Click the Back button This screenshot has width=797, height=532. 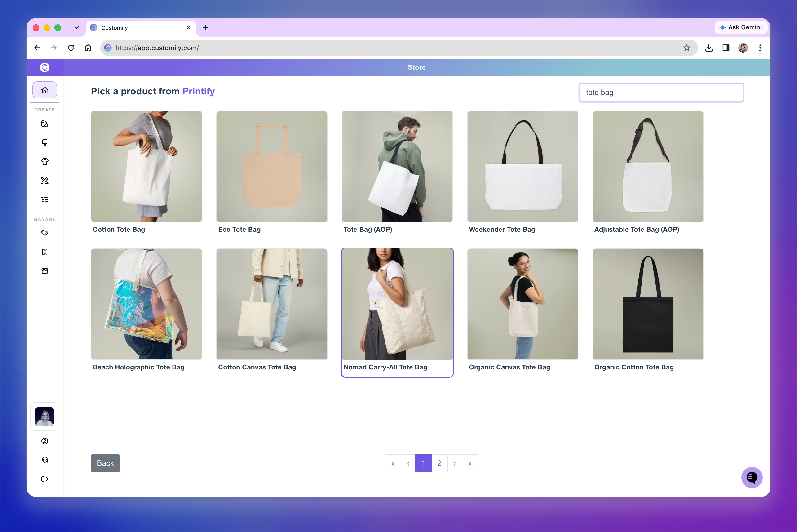105,463
